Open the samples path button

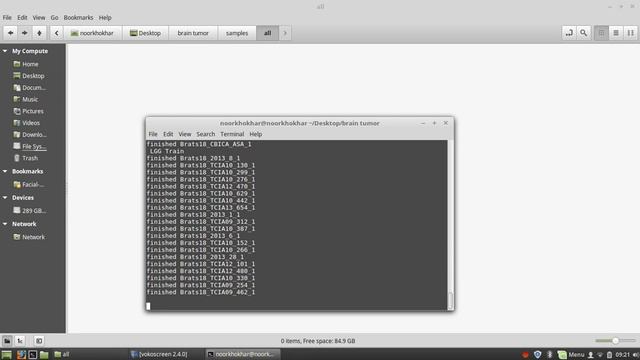coord(237,33)
